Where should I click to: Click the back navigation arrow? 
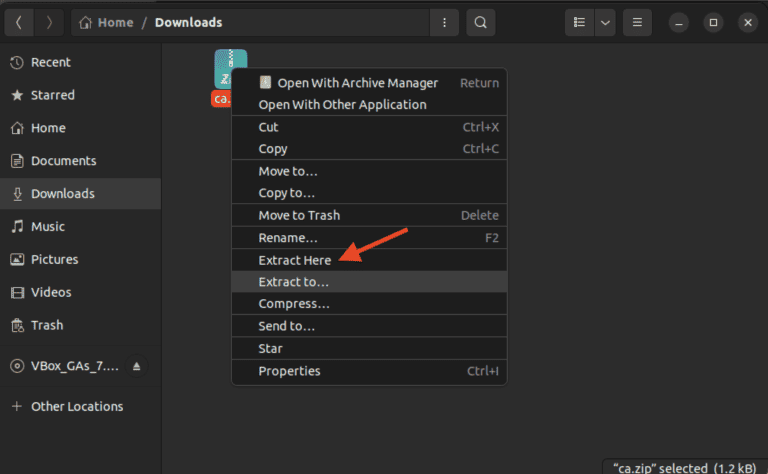[x=19, y=22]
